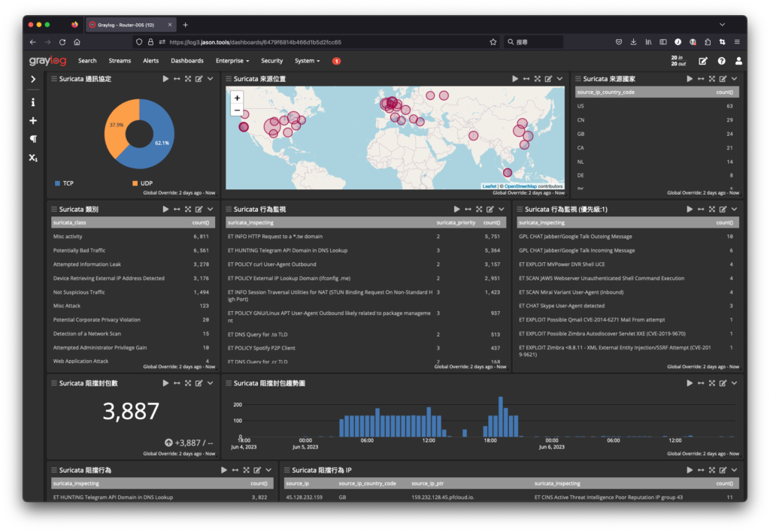Click the red notification badge
This screenshot has width=770, height=532.
[x=336, y=61]
